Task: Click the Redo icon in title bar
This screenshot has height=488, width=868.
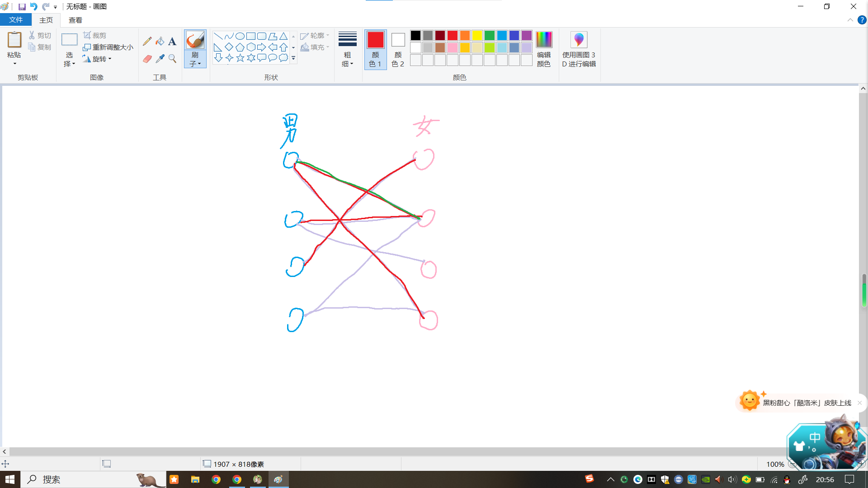Action: coord(45,7)
